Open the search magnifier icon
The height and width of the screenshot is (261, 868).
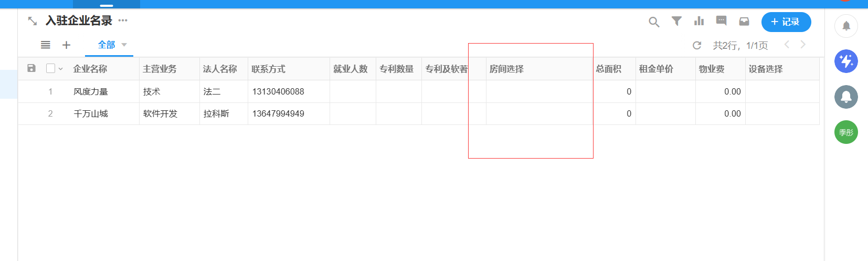654,22
